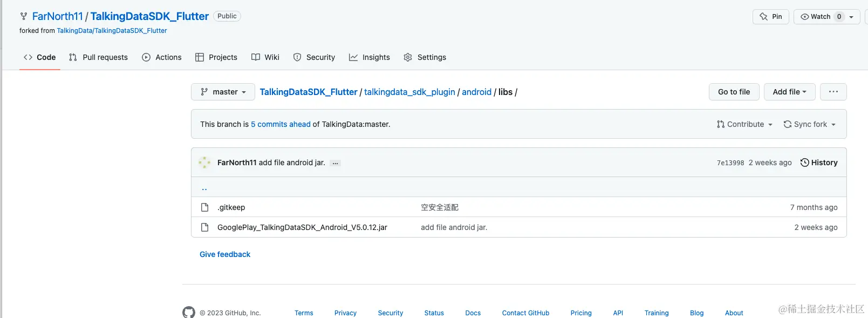Click the Sync fork refresh icon

tap(788, 124)
